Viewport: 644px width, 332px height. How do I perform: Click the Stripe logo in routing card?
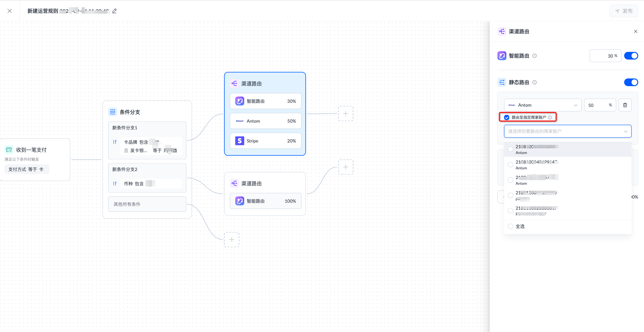(x=240, y=141)
